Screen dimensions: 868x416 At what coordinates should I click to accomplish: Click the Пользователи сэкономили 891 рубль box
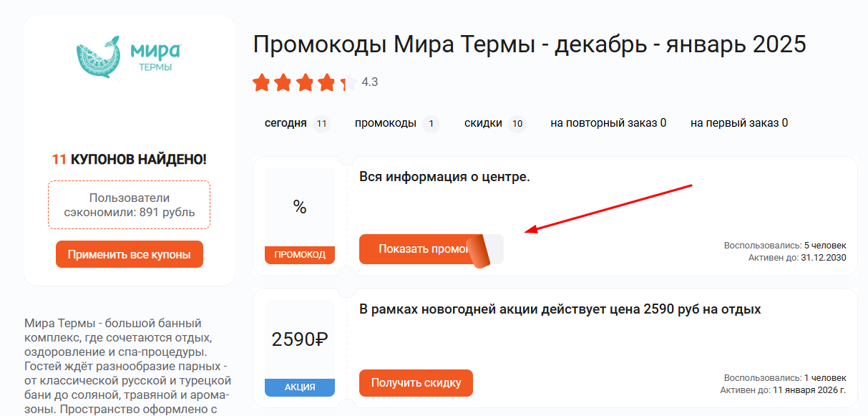click(129, 204)
